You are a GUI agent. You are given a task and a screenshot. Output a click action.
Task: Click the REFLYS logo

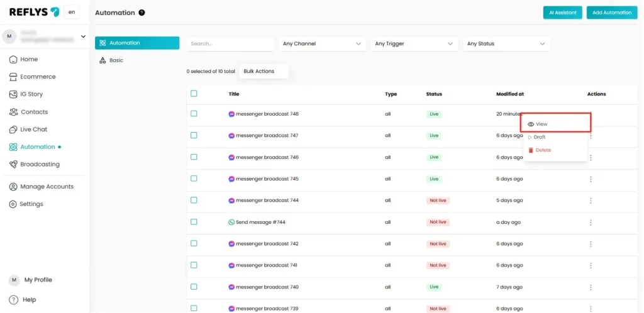[x=35, y=12]
